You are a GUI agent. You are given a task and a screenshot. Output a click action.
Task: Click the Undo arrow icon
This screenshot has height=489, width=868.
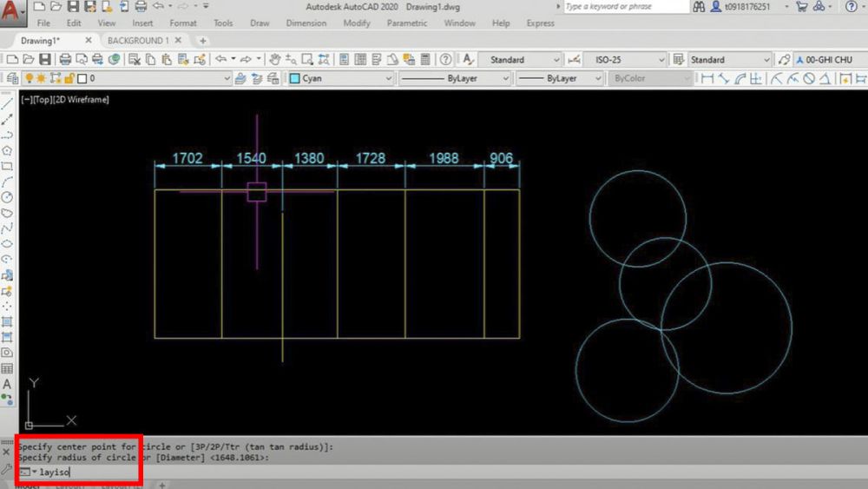point(220,59)
